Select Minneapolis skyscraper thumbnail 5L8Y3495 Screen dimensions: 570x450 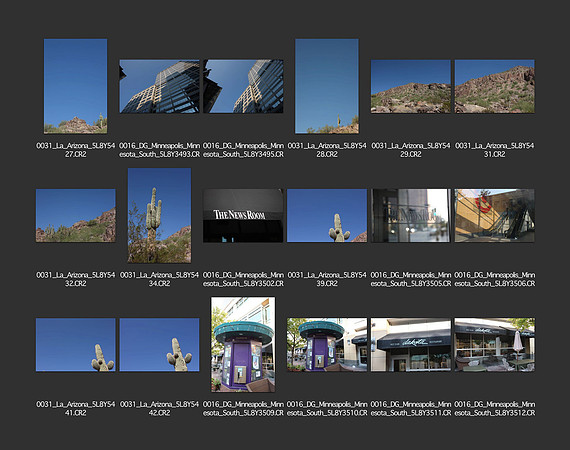tap(243, 86)
